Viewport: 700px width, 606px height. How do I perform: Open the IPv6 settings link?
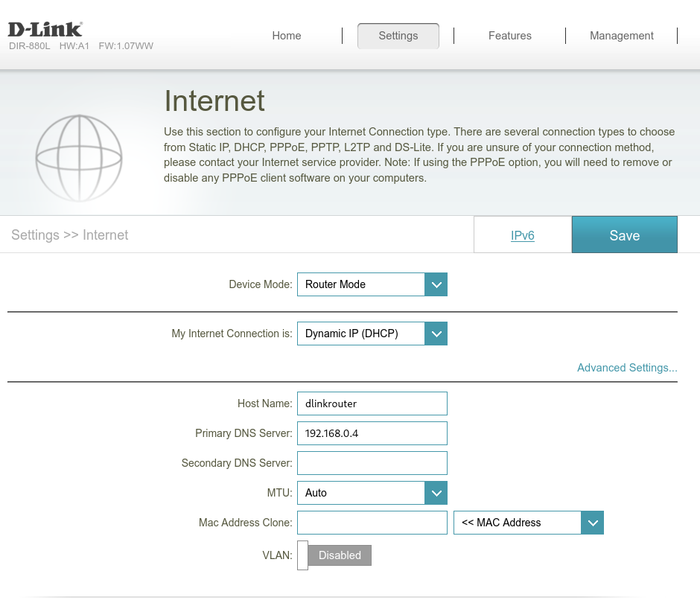pos(522,235)
